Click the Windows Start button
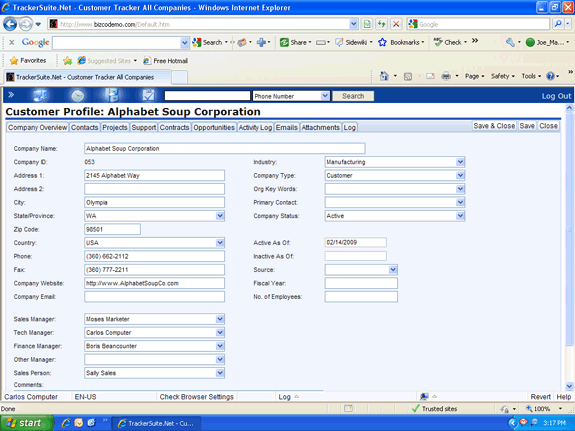This screenshot has width=575, height=431. pyautogui.click(x=27, y=423)
